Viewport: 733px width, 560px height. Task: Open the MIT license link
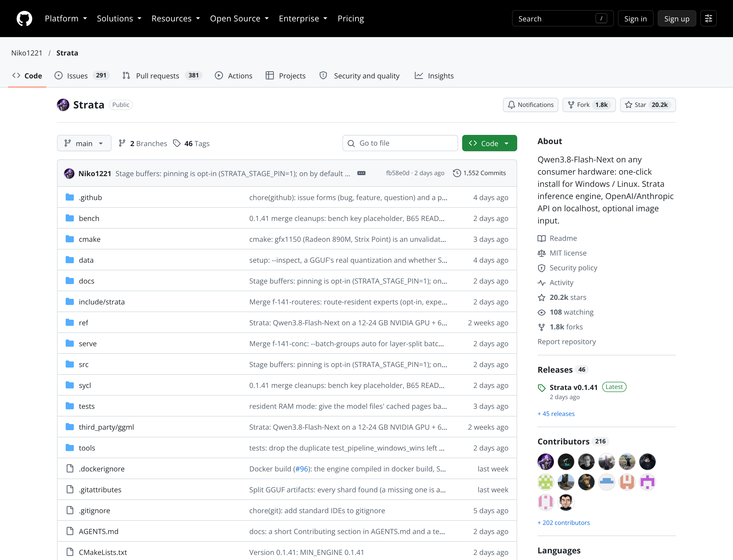click(562, 253)
